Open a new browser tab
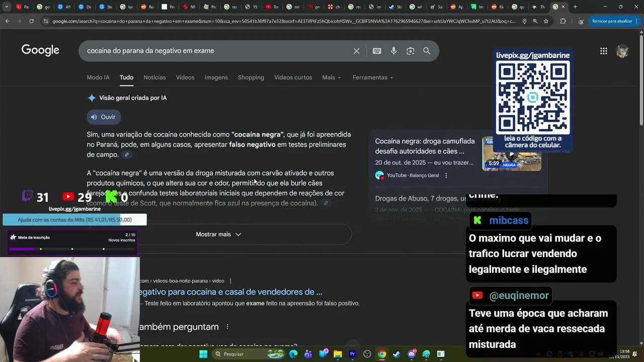Viewport: 644px width, 362px height. click(x=575, y=7)
